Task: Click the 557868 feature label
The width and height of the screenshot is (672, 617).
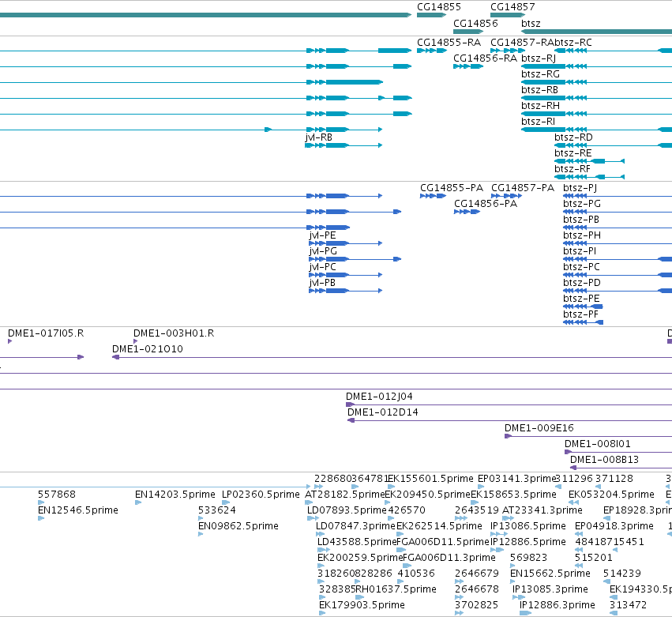Action: [57, 495]
